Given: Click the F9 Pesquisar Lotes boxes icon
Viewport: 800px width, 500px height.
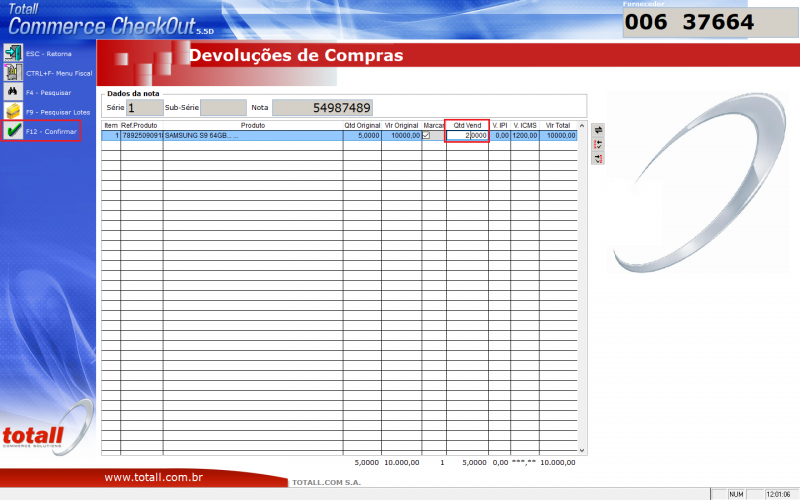Looking at the screenshot, I should [x=13, y=111].
